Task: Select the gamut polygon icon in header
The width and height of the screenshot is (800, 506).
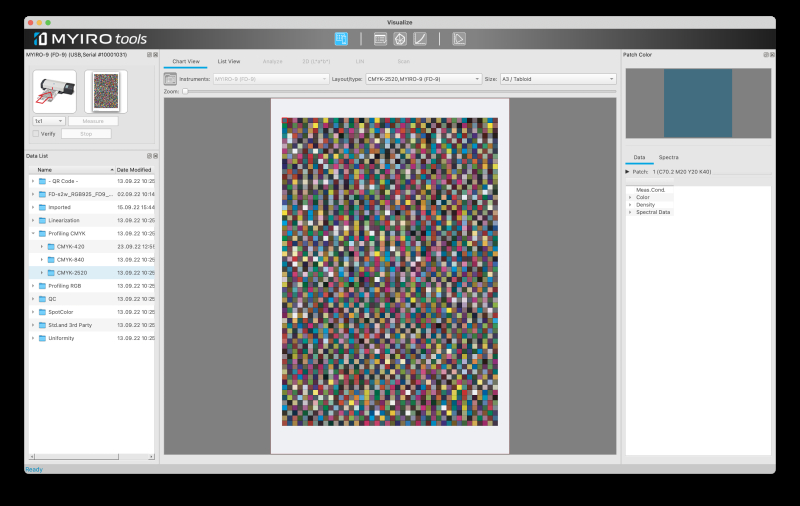Action: point(400,39)
